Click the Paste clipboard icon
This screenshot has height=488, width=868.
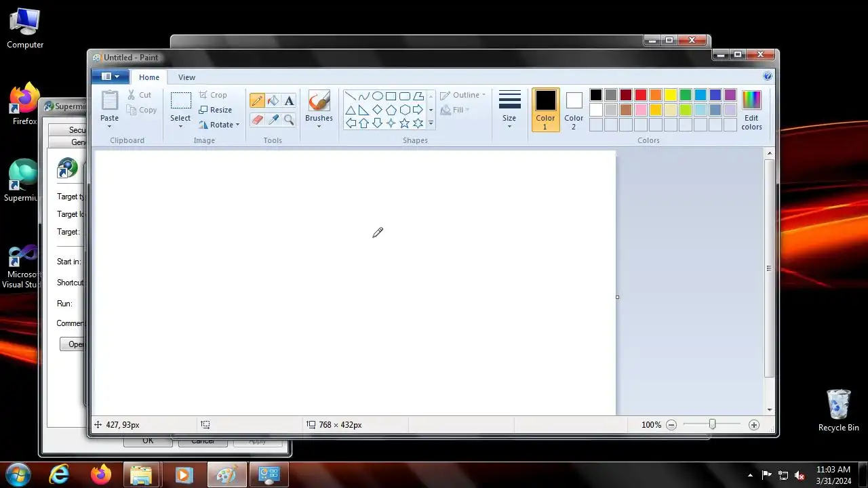[109, 100]
